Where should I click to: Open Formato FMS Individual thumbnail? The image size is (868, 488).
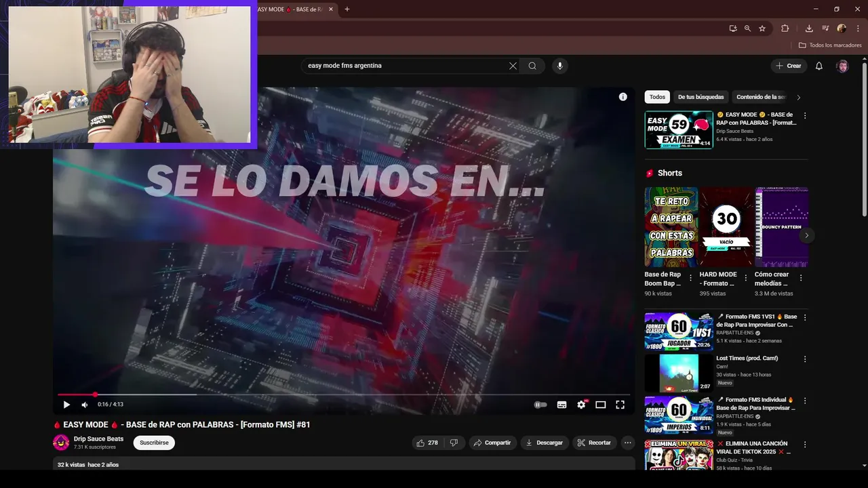coord(679,414)
